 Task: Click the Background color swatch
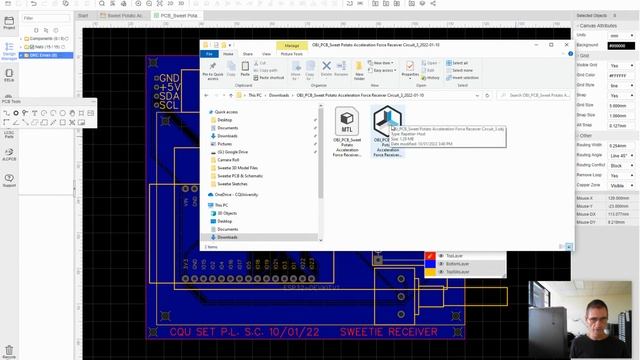pos(621,46)
